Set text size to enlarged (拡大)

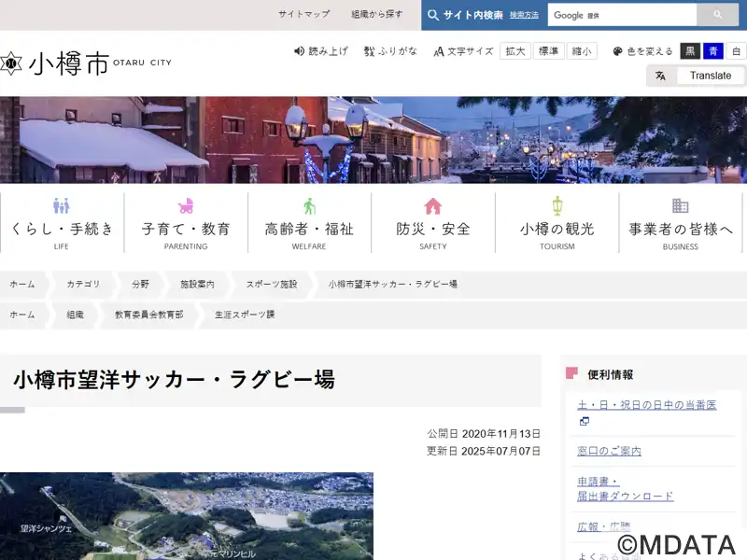[x=514, y=51]
